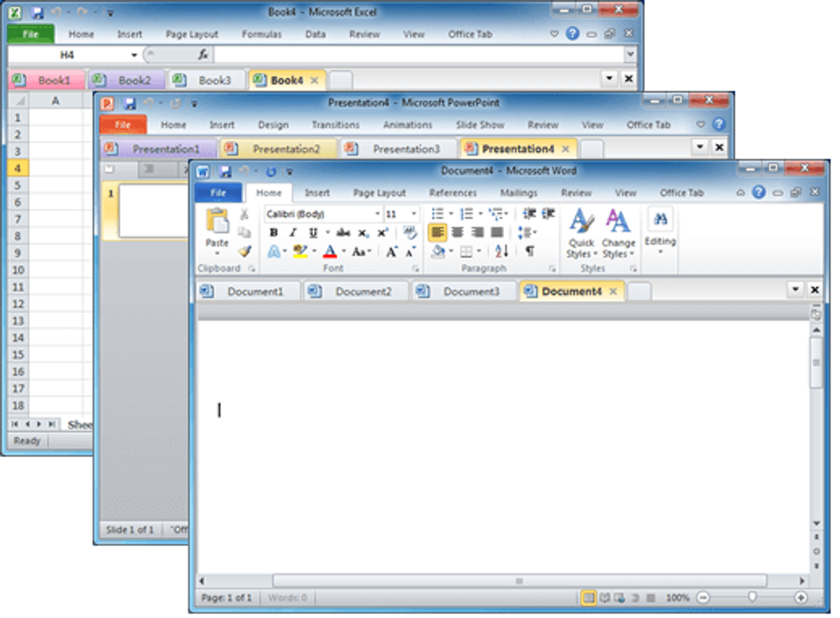The height and width of the screenshot is (618, 840).
Task: Toggle Align Text Left in Word
Action: click(x=437, y=232)
